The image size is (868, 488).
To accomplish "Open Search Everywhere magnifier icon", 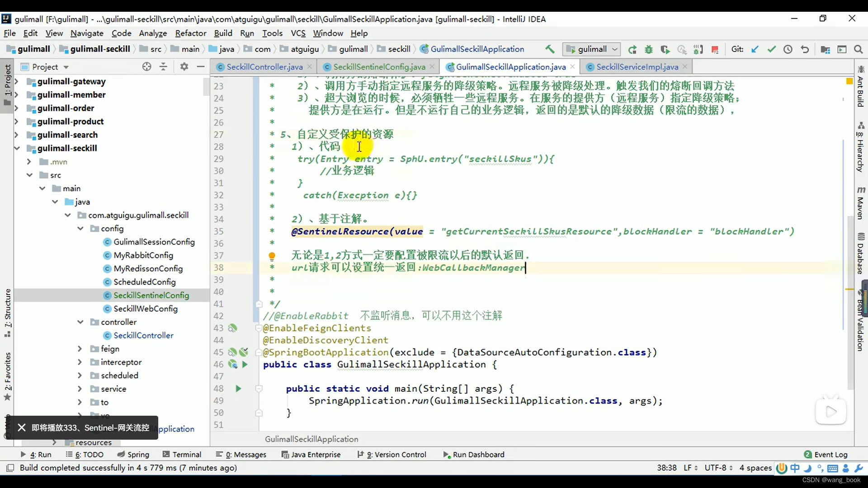I will point(858,49).
